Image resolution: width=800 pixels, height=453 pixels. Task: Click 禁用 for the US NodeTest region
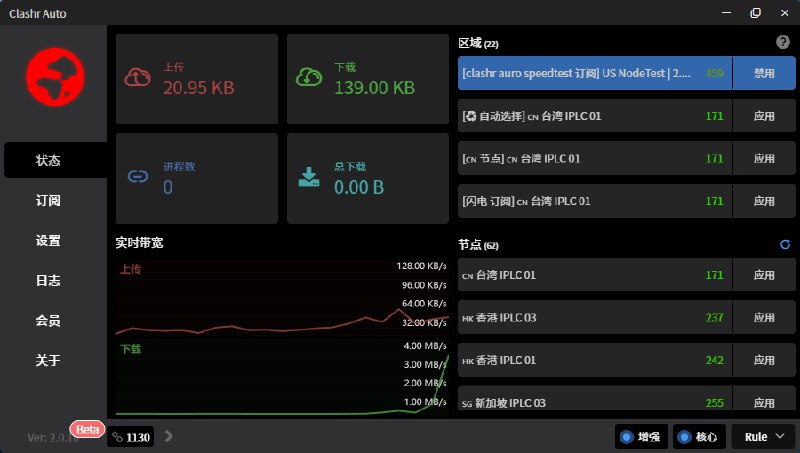pos(764,73)
